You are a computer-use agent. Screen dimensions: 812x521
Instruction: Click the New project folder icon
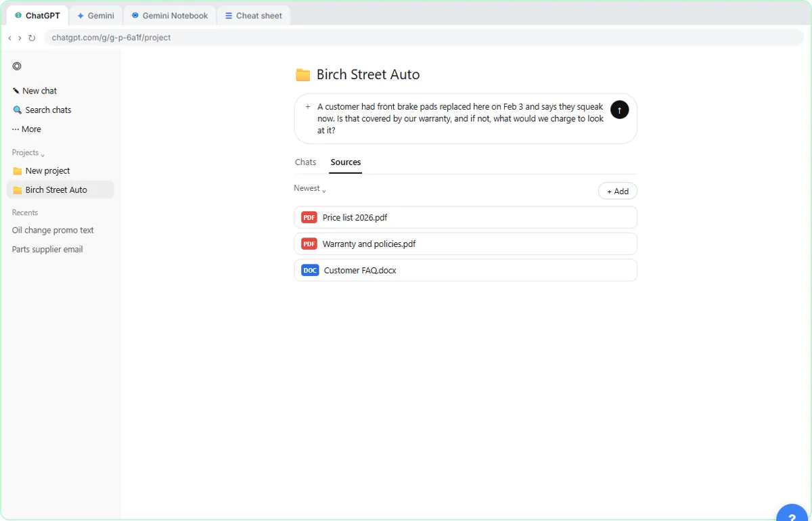point(18,171)
